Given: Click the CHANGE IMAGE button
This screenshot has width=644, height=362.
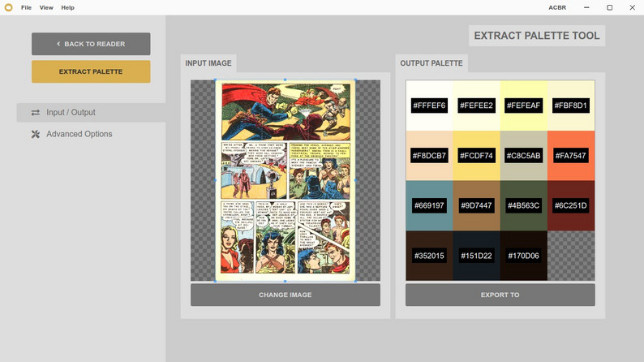Looking at the screenshot, I should point(285,295).
